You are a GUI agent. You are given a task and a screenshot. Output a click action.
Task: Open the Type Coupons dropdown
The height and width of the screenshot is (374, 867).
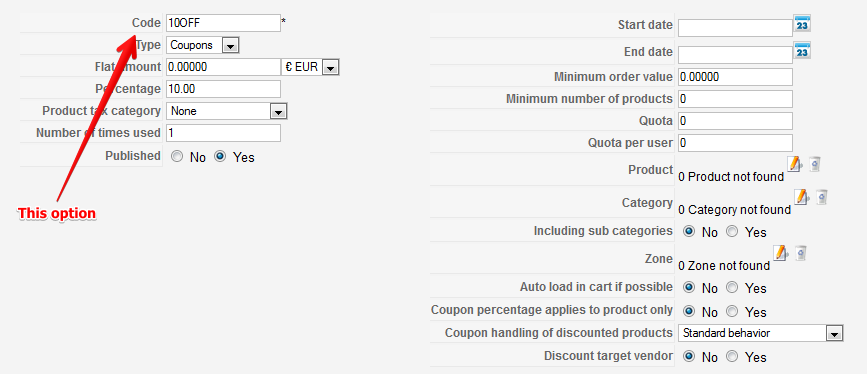click(202, 45)
